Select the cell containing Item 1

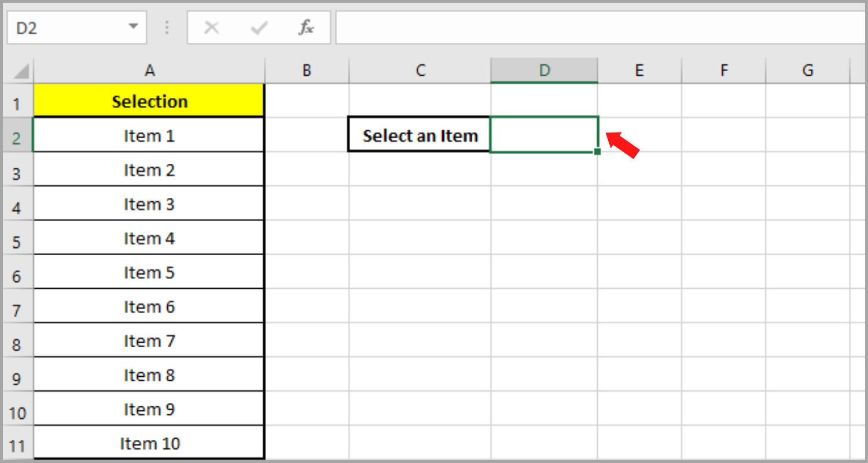pyautogui.click(x=149, y=135)
